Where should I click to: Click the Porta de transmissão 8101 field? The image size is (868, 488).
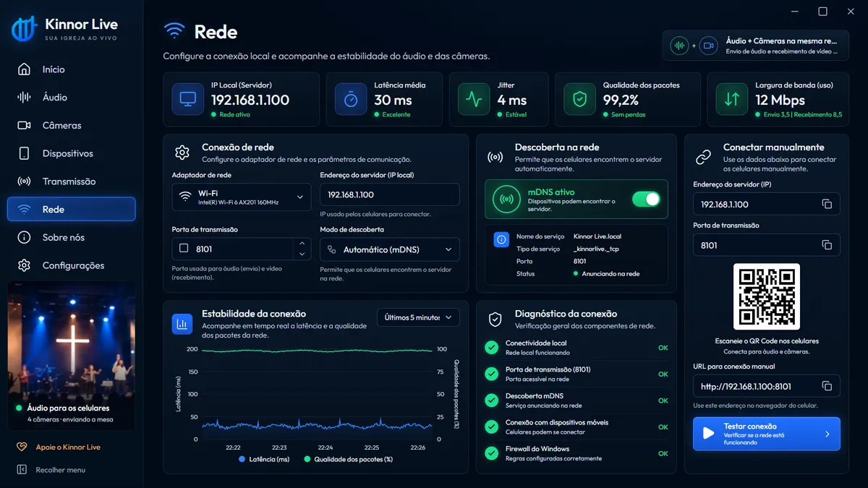click(x=233, y=249)
